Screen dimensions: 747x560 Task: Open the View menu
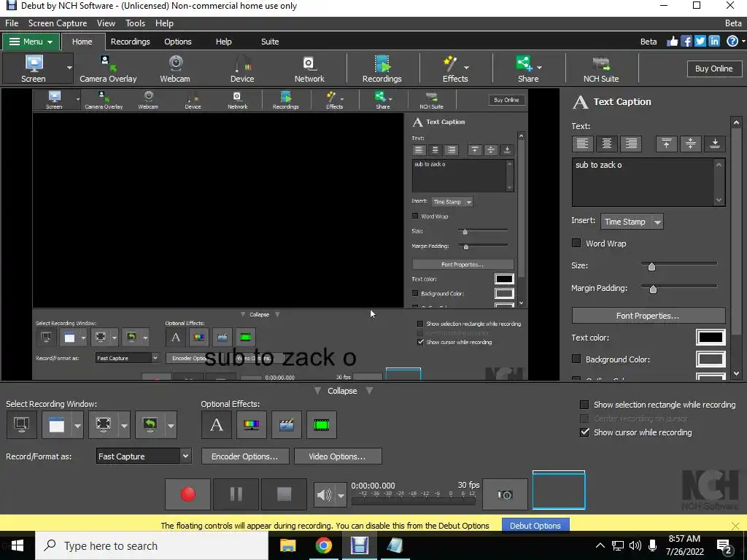[106, 23]
